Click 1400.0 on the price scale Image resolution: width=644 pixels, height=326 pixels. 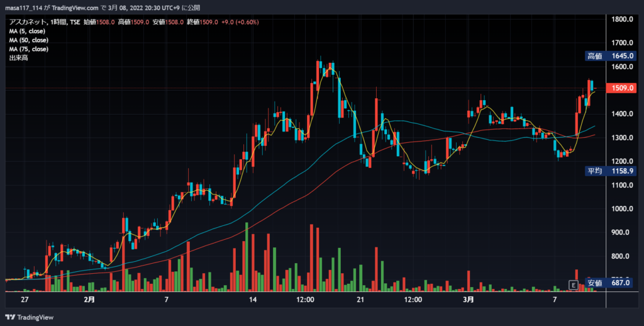coord(622,114)
